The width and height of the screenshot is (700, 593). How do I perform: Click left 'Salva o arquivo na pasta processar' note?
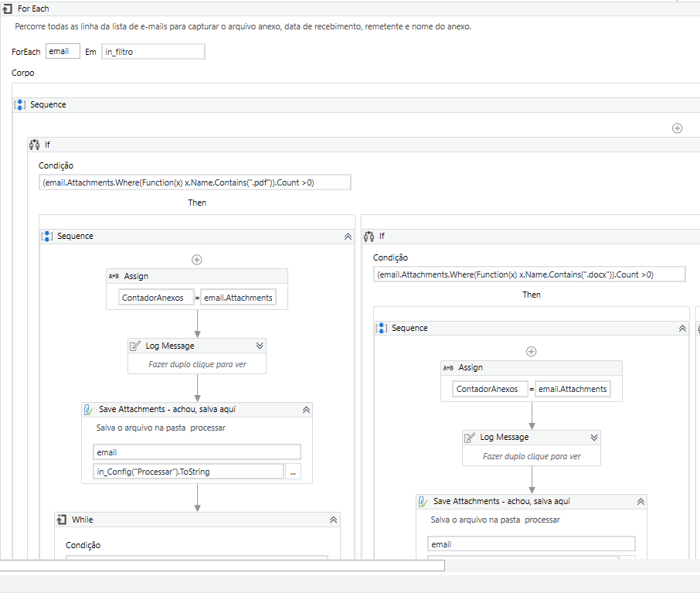pos(161,428)
